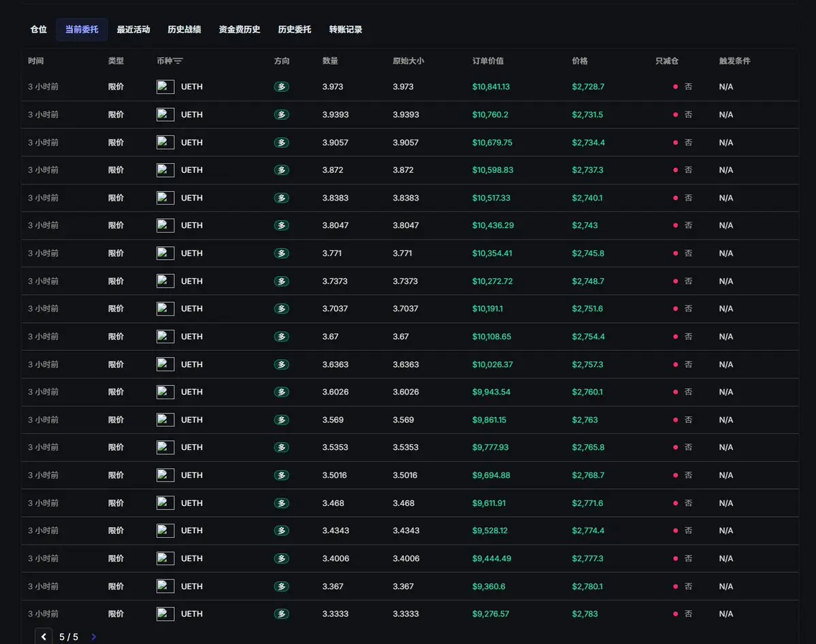Viewport: 816px width, 644px height.
Task: Click the 多 badge in the $2,743 row
Action: point(281,225)
